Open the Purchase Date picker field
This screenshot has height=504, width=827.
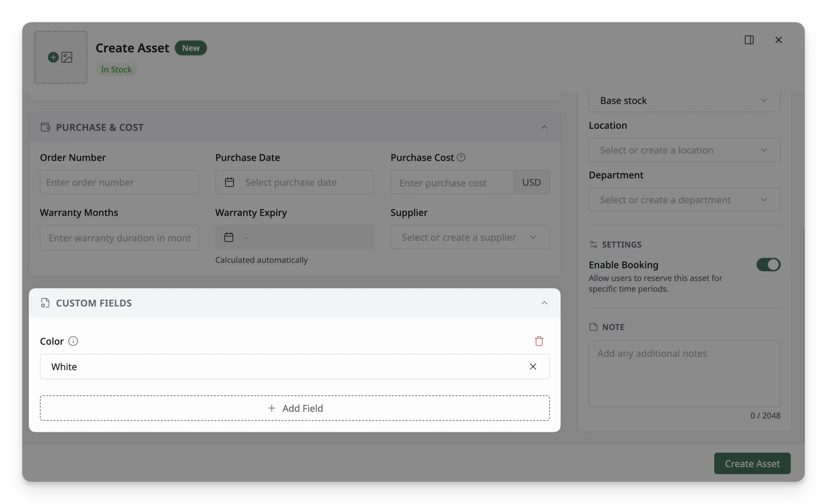pyautogui.click(x=295, y=182)
